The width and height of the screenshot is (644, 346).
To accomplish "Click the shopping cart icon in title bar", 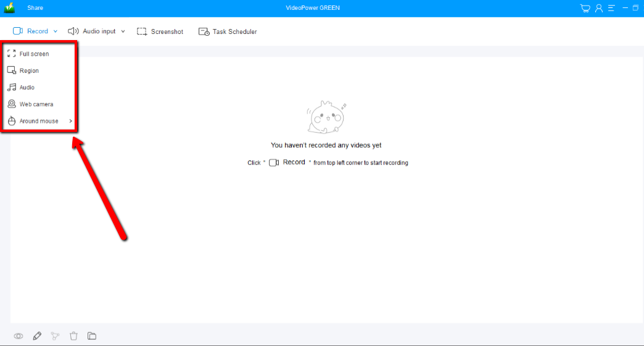I will 585,8.
